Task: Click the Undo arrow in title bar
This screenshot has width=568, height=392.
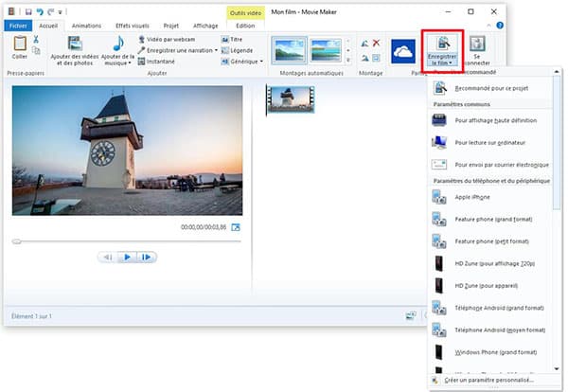Action: click(40, 12)
